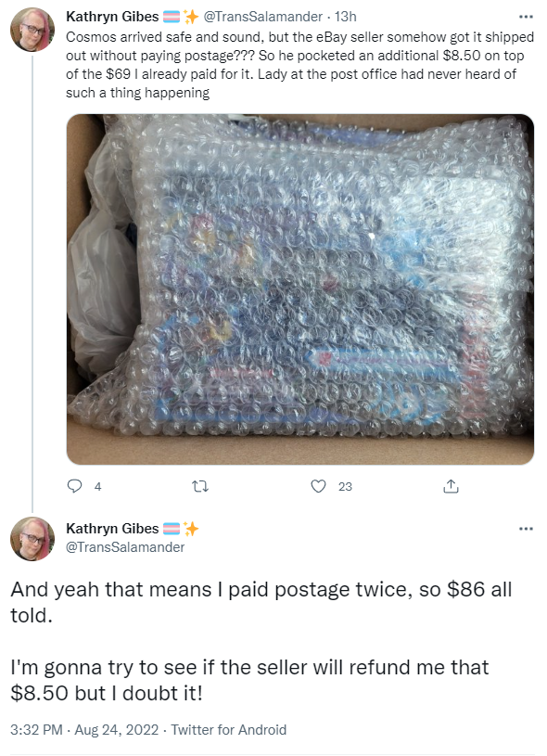Screen dimensions: 547x756
Task: View the 4 replies count
Action: pyautogui.click(x=98, y=486)
